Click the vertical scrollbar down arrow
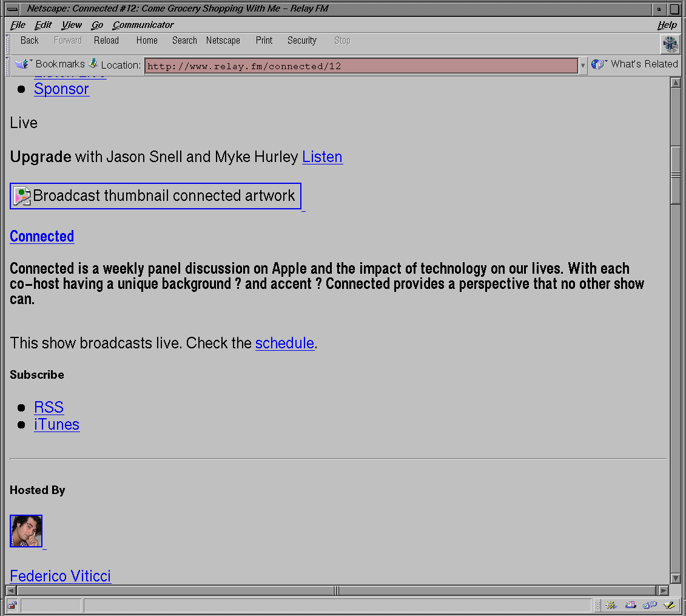Viewport: 686px width, 616px height. tap(676, 578)
